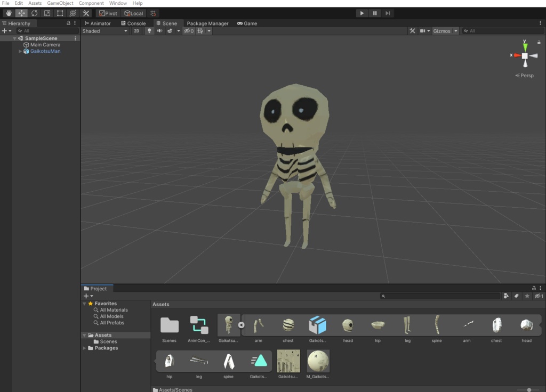546x392 pixels.
Task: Lock the Hierarchy panel
Action: point(68,23)
